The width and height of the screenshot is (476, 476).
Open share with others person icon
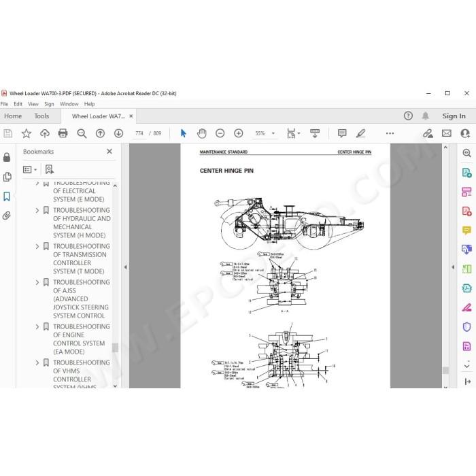click(x=465, y=133)
